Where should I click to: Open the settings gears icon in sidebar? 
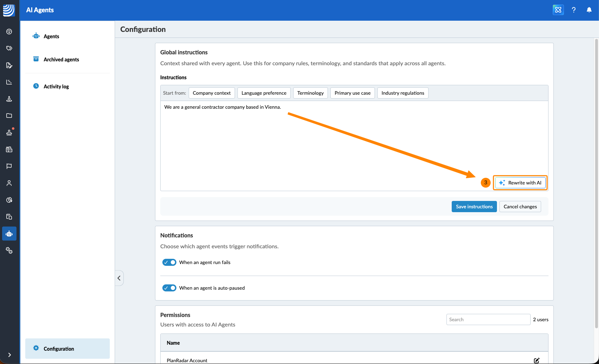coord(9,250)
